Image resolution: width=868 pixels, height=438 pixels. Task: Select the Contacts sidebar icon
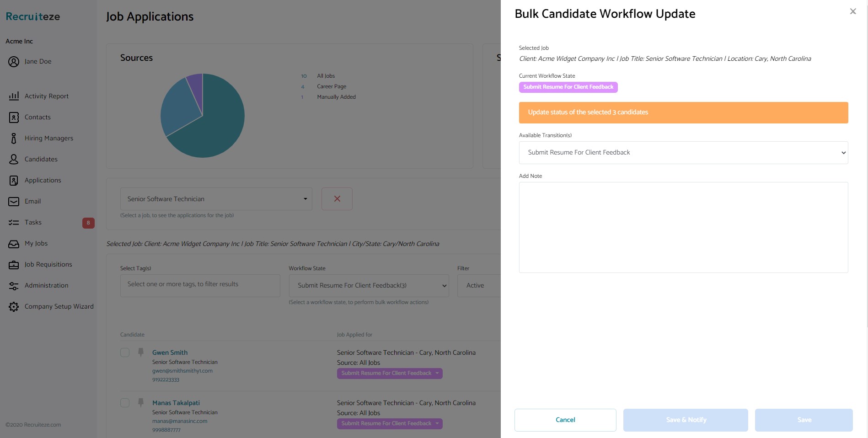point(38,117)
